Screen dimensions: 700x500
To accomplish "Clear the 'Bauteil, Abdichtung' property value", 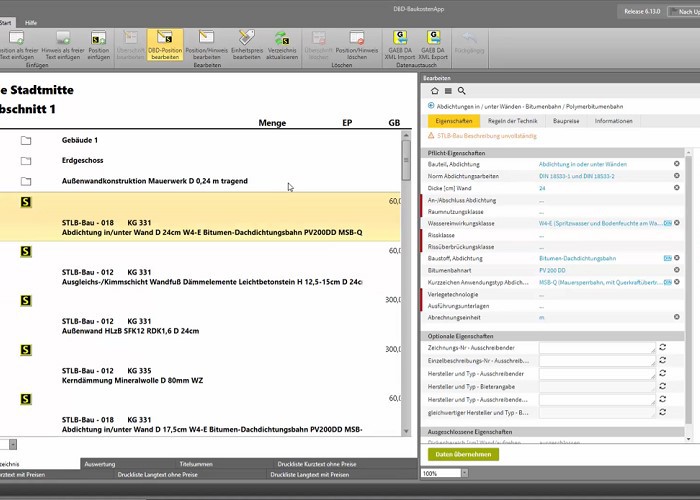I will pyautogui.click(x=677, y=164).
